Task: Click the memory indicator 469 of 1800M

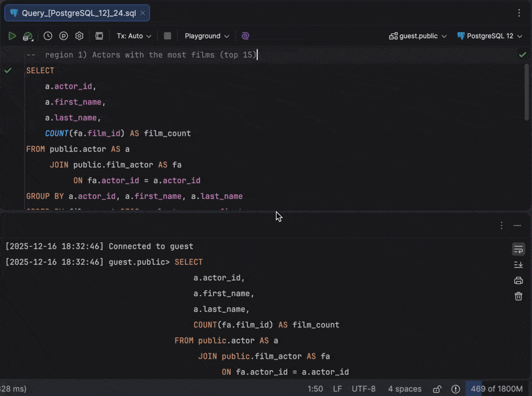Action: 497,389
